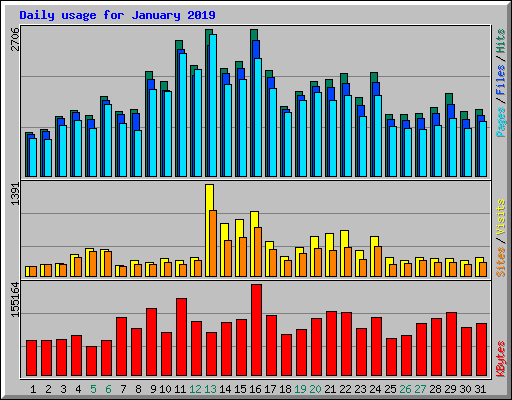This screenshot has height=400, width=512.
Task: Click the cyan pages bar for day 13
Action: click(x=213, y=105)
